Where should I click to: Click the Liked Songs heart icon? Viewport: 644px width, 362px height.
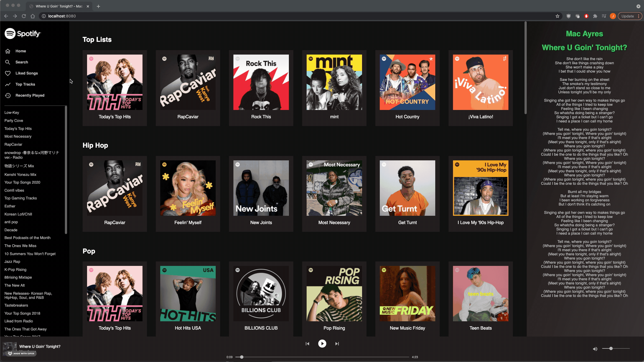[8, 73]
